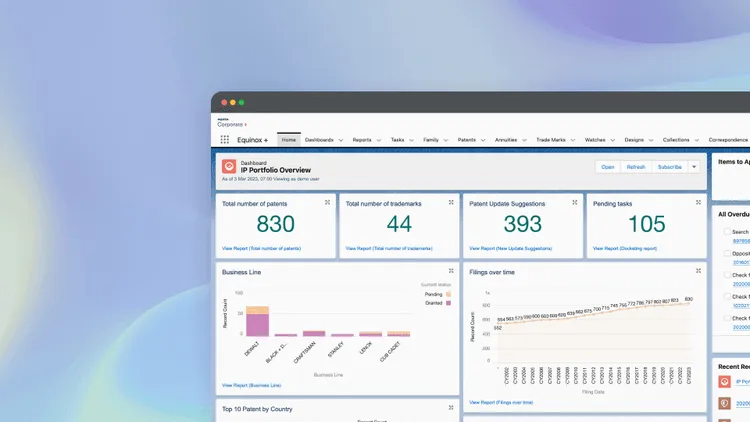The height and width of the screenshot is (422, 750).
Task: Expand the Total number of patents card
Action: (x=327, y=202)
